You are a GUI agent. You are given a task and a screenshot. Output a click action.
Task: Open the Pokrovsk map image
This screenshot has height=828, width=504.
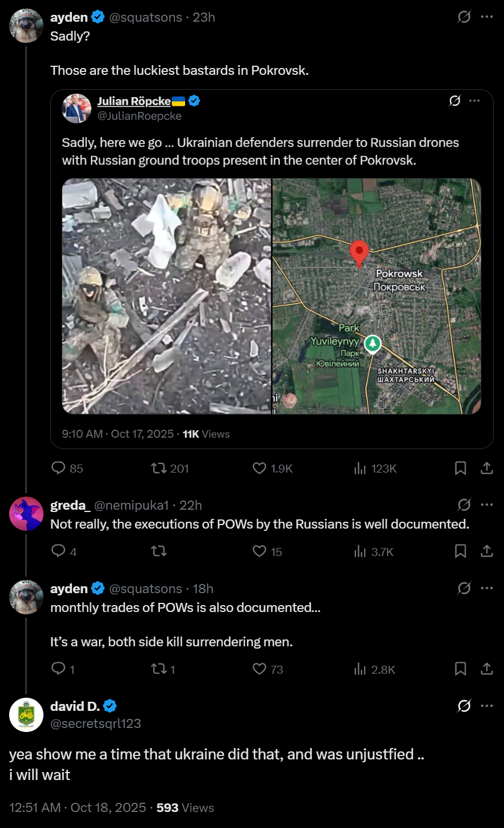click(x=377, y=296)
